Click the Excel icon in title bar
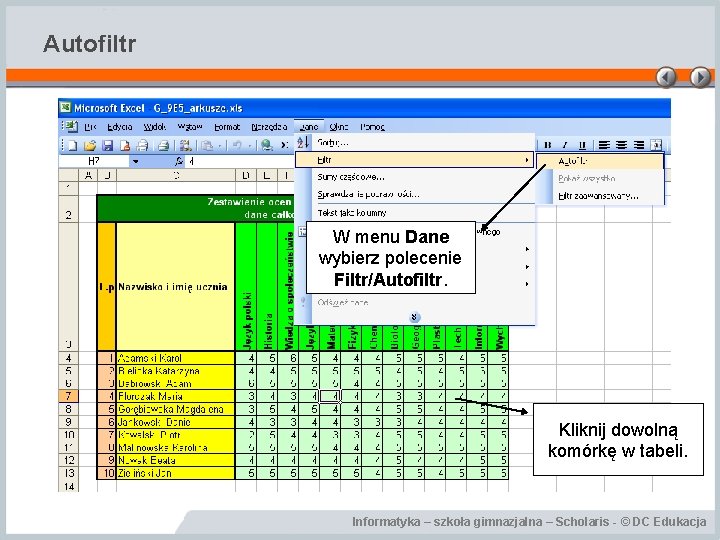720x540 pixels. 66,107
